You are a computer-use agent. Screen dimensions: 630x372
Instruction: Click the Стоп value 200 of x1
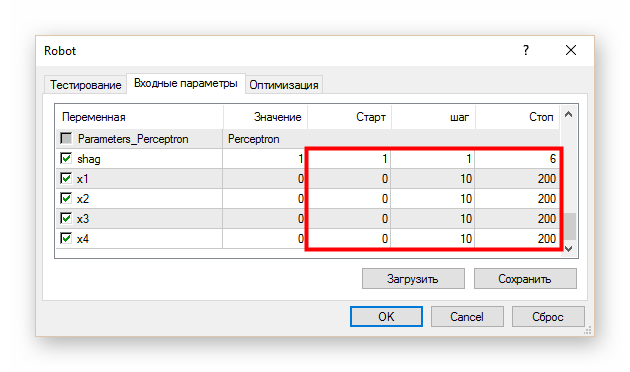click(547, 179)
